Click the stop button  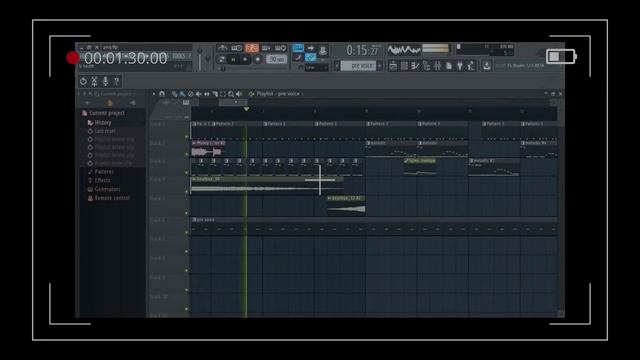click(x=245, y=60)
